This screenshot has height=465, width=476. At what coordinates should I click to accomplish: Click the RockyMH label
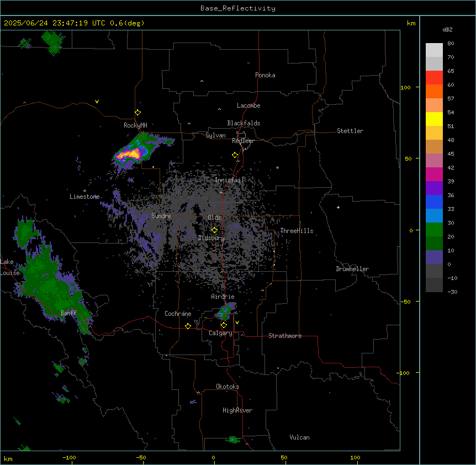135,125
